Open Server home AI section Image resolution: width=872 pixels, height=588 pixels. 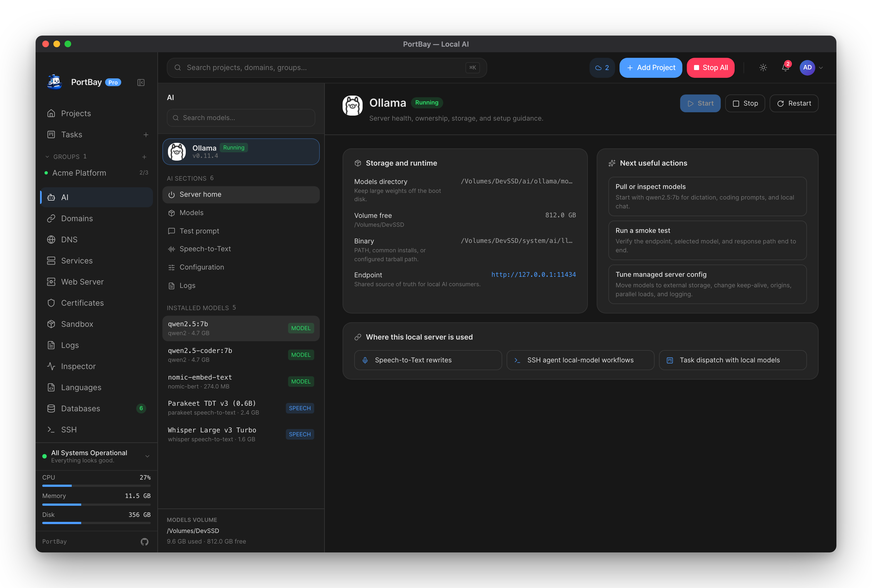click(241, 195)
